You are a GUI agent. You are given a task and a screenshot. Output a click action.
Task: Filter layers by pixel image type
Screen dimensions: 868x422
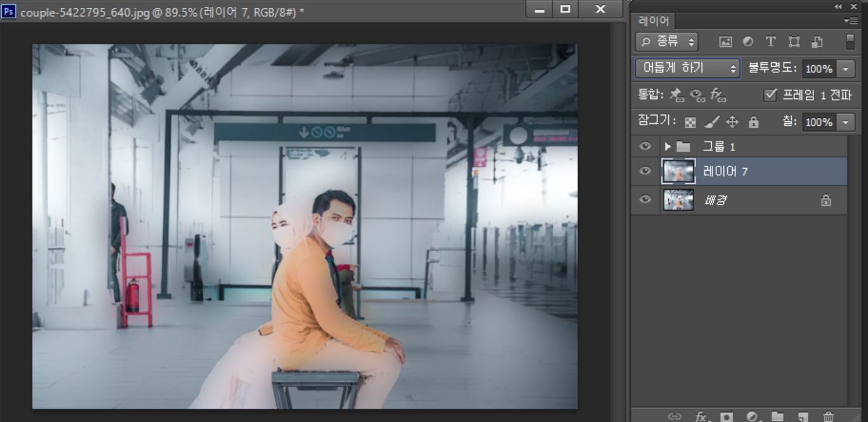click(x=725, y=42)
